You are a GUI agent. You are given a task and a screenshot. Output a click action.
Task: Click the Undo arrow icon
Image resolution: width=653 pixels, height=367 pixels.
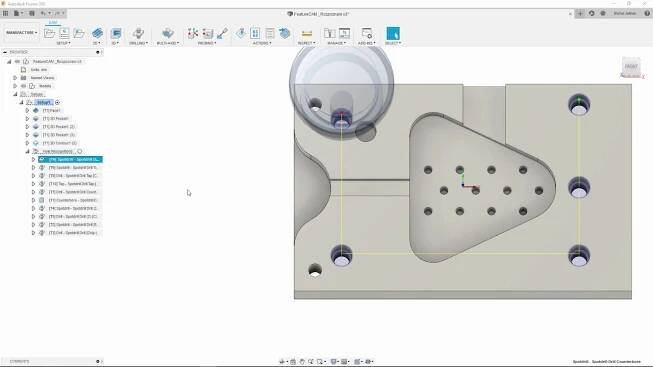point(44,13)
